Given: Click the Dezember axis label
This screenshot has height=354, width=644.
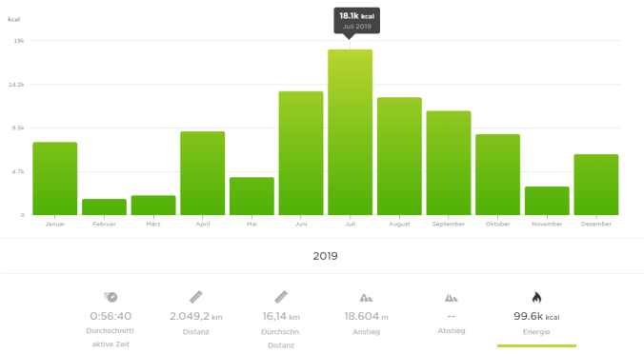Looking at the screenshot, I should point(596,224).
